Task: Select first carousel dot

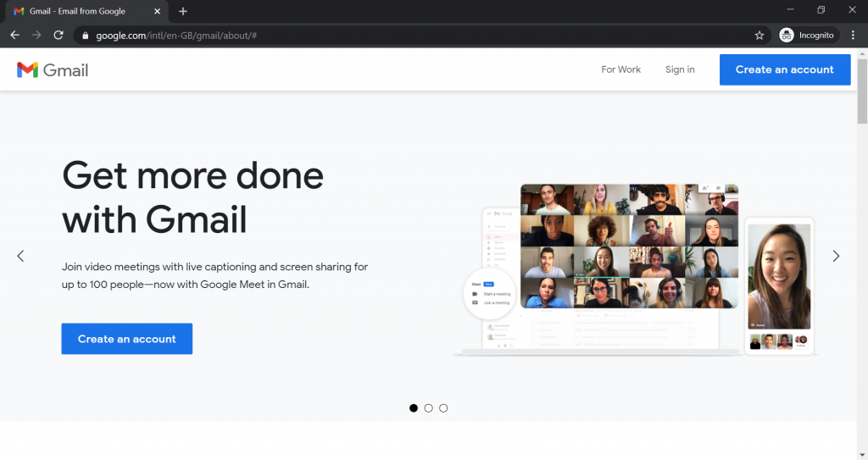Action: tap(414, 408)
